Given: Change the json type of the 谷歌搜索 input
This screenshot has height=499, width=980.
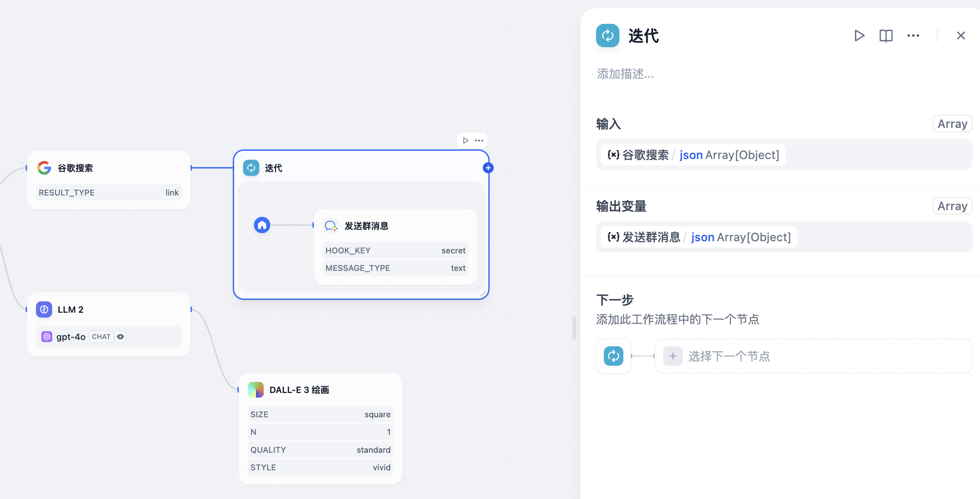Looking at the screenshot, I should 691,155.
